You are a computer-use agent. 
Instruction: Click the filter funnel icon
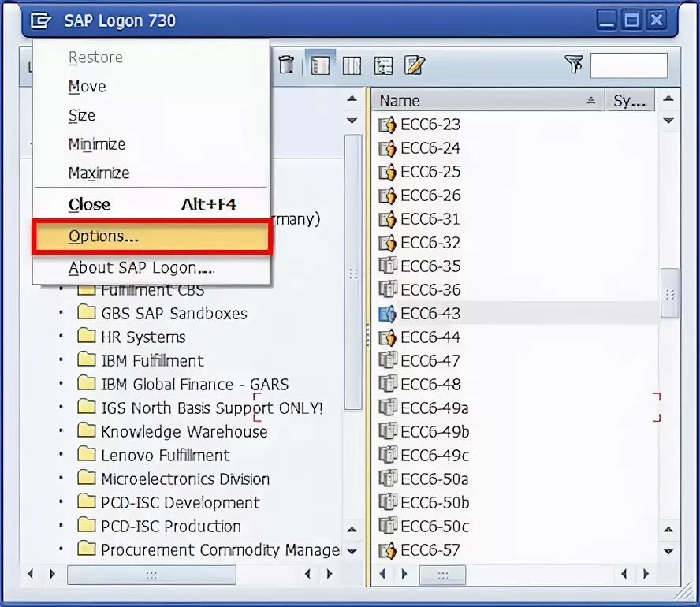pos(574,65)
